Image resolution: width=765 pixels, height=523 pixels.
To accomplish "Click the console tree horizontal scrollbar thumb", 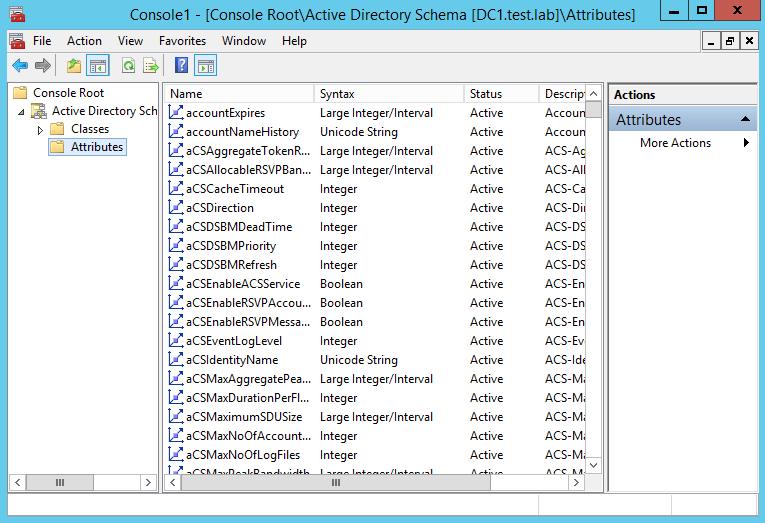I will click(60, 483).
